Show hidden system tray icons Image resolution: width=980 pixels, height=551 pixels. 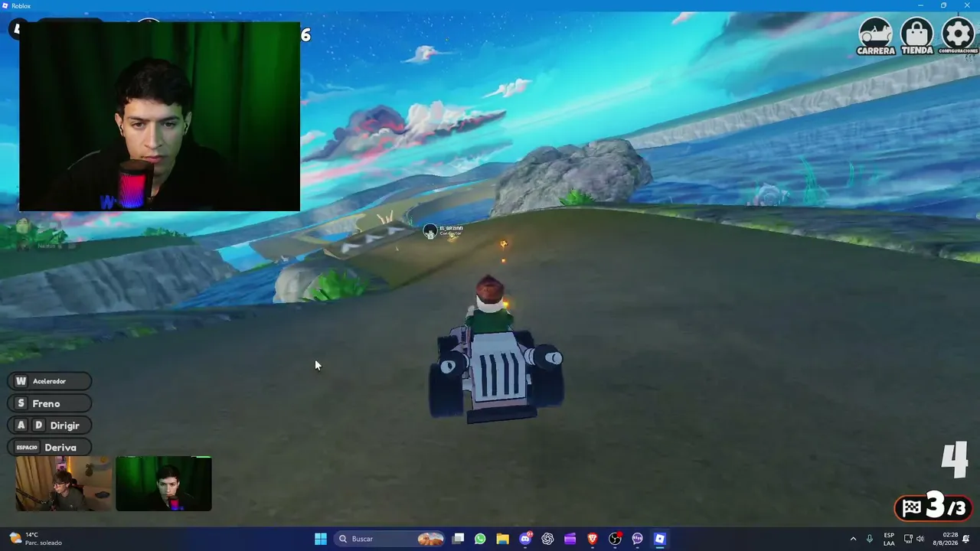pyautogui.click(x=853, y=539)
